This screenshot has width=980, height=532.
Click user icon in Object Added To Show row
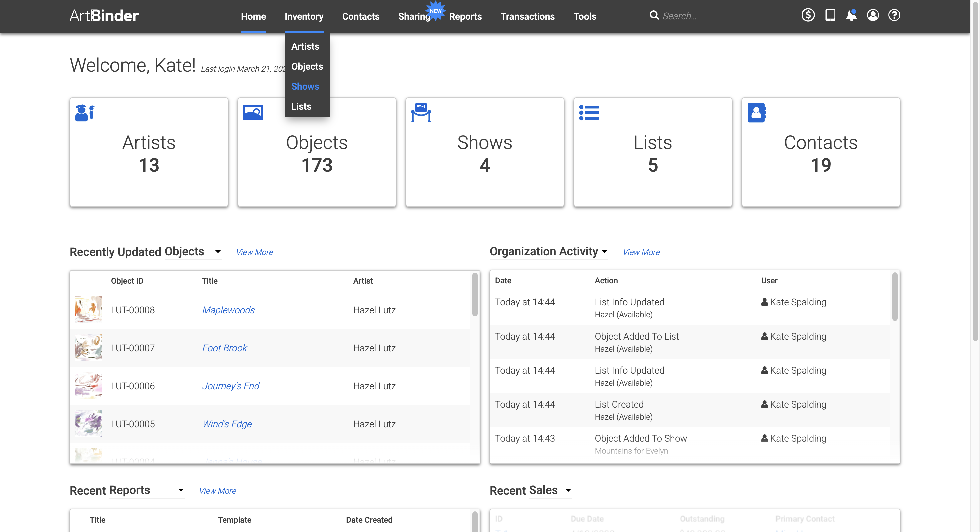(764, 438)
